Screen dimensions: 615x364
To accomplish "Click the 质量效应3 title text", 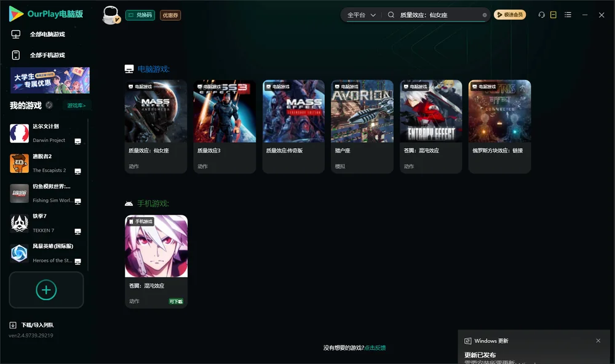I will (208, 150).
